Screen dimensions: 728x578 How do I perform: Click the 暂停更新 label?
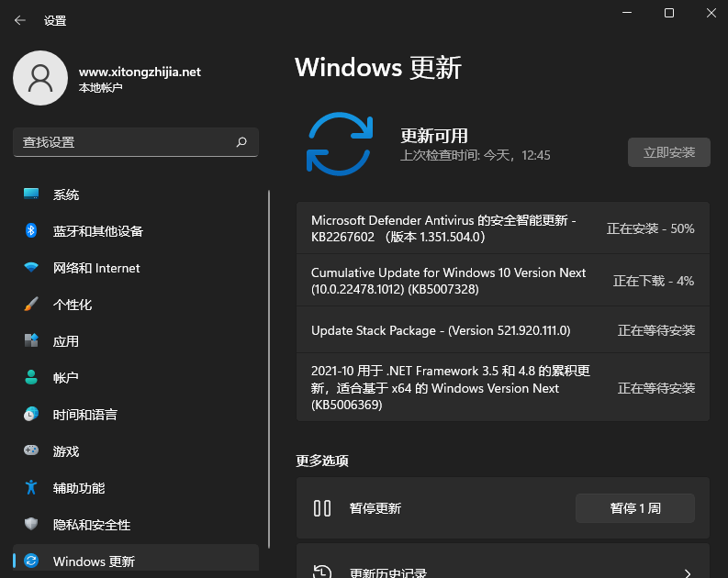pyautogui.click(x=375, y=508)
